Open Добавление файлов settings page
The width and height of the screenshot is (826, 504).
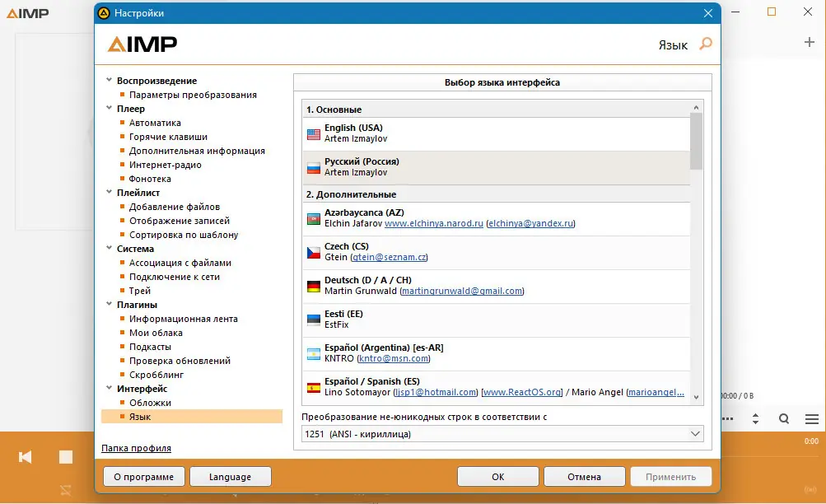point(175,207)
